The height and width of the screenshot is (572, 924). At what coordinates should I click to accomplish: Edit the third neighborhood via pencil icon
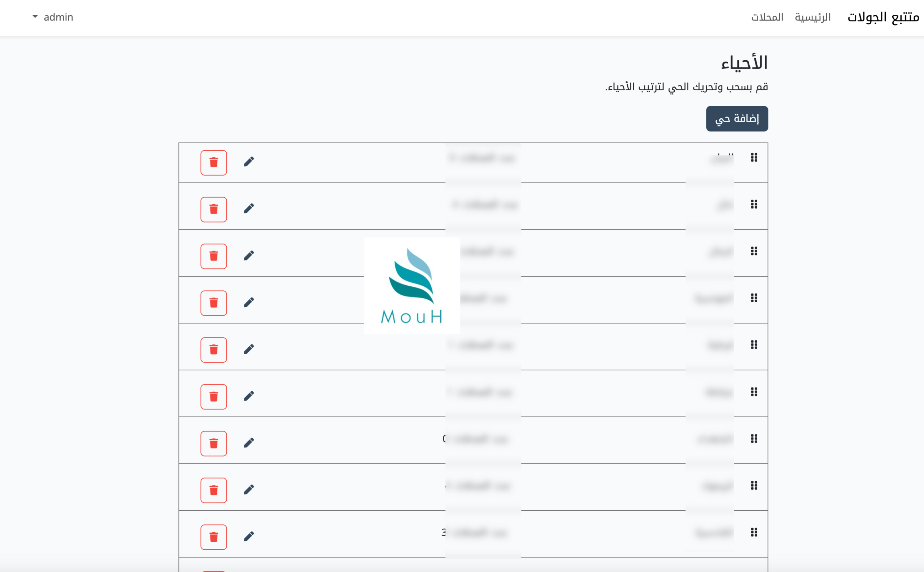(249, 256)
